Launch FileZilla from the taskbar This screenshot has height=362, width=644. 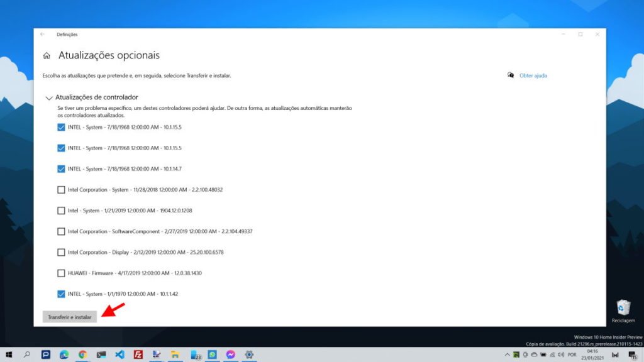[x=138, y=355]
